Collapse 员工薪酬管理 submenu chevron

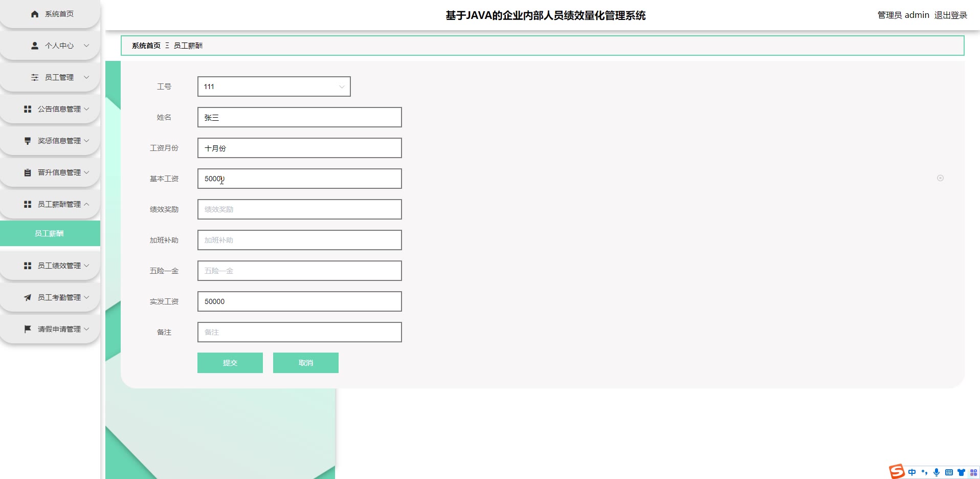coord(86,204)
